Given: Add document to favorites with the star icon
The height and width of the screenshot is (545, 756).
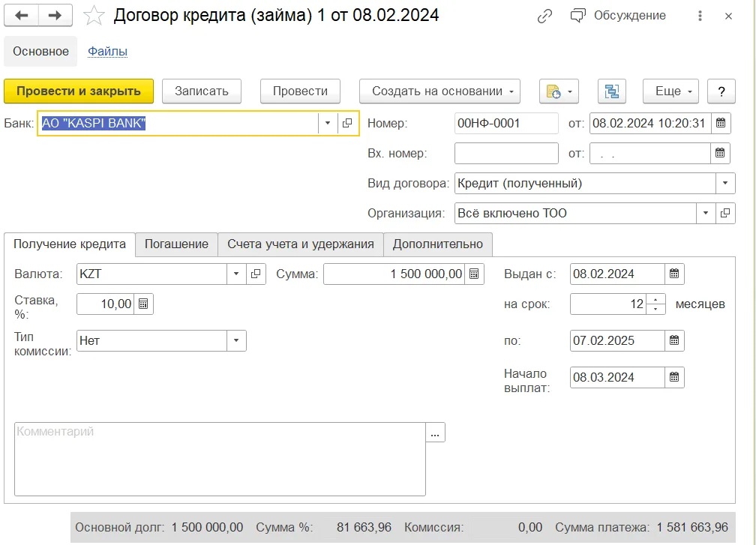Looking at the screenshot, I should click(94, 16).
